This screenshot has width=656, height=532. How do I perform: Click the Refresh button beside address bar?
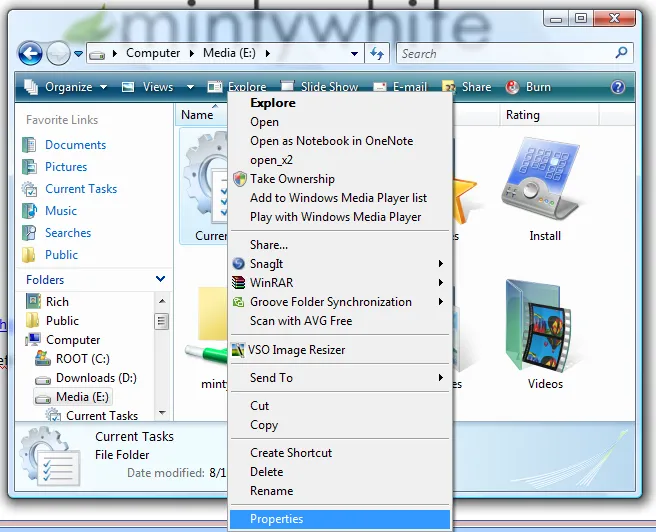[377, 54]
